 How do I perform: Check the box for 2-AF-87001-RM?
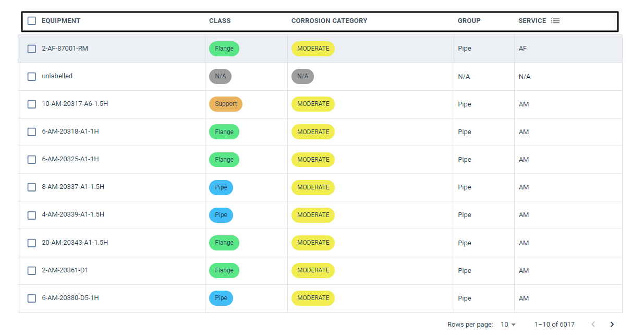[32, 49]
